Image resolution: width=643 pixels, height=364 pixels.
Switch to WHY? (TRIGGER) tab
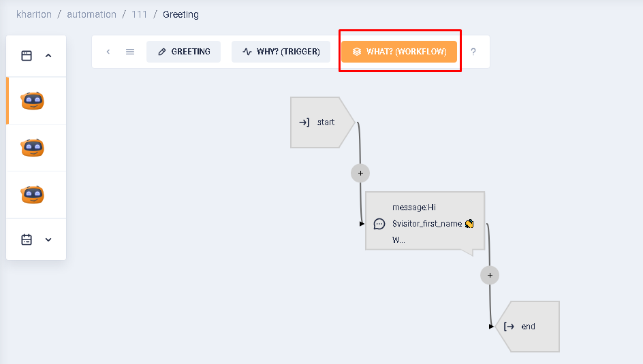[281, 52]
